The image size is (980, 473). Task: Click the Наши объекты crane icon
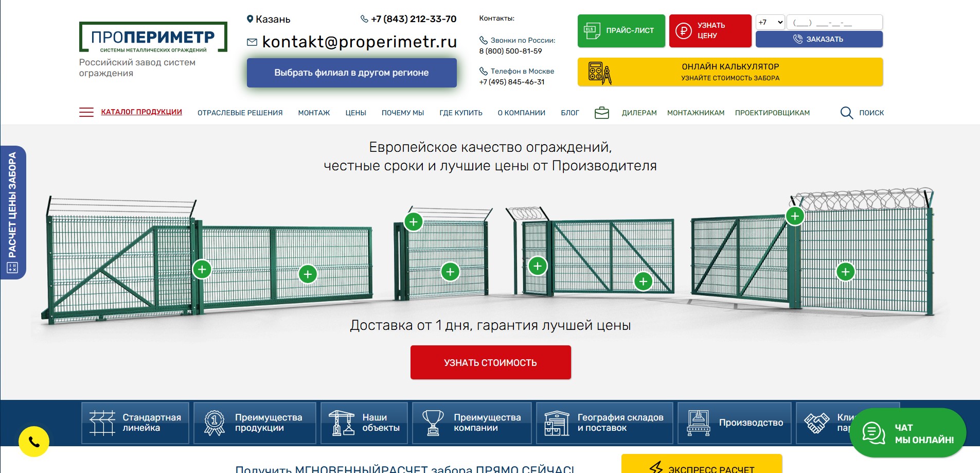[343, 423]
